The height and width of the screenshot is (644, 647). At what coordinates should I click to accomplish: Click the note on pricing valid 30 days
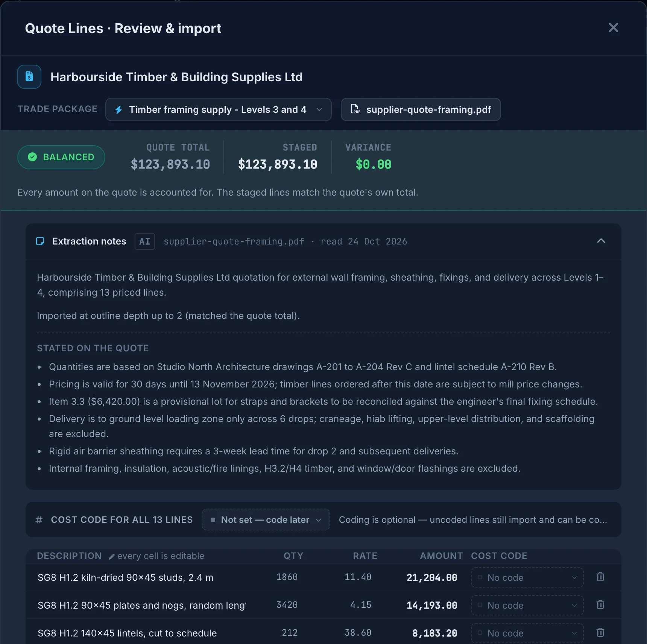click(x=316, y=384)
